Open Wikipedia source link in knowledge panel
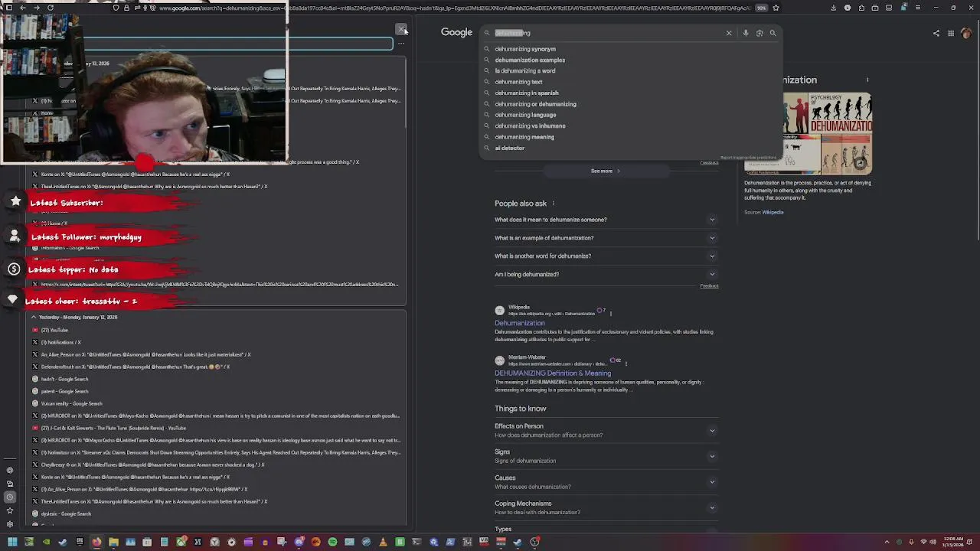The height and width of the screenshot is (551, 980). [x=773, y=212]
